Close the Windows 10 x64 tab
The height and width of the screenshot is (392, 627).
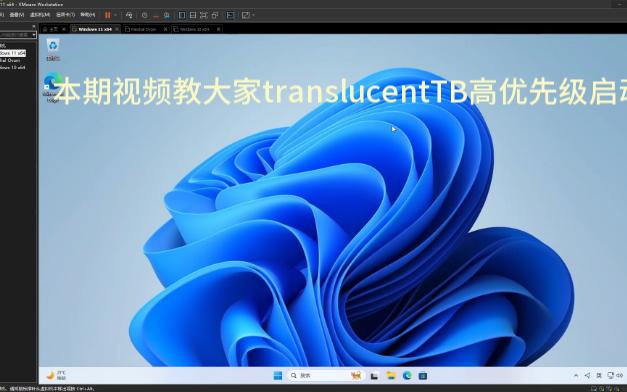(x=218, y=29)
